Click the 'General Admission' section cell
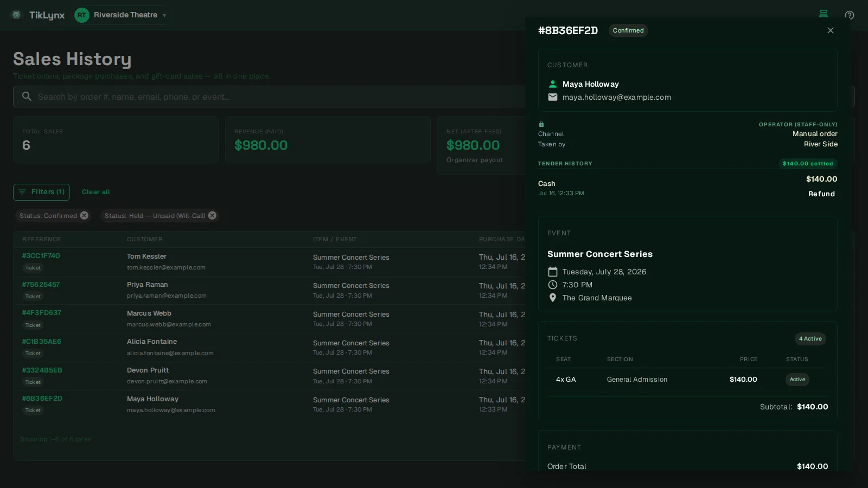Screen dimensions: 868x488 tap(637, 380)
